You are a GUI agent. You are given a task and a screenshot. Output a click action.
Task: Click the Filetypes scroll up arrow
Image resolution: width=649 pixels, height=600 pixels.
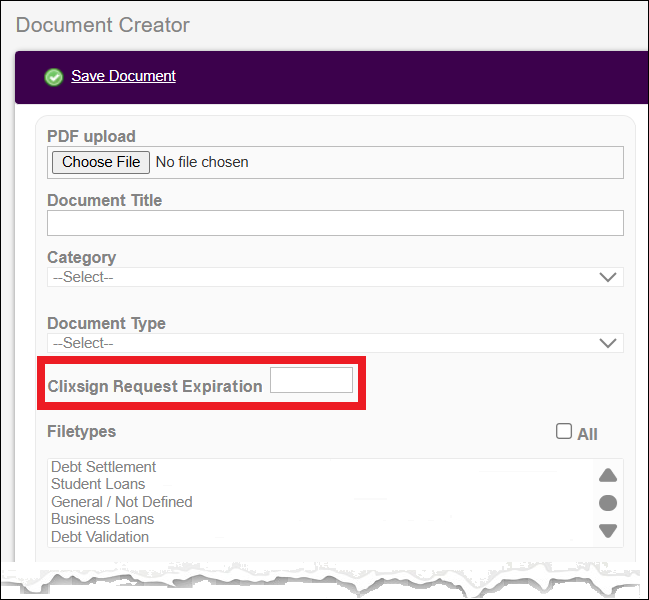click(x=608, y=475)
